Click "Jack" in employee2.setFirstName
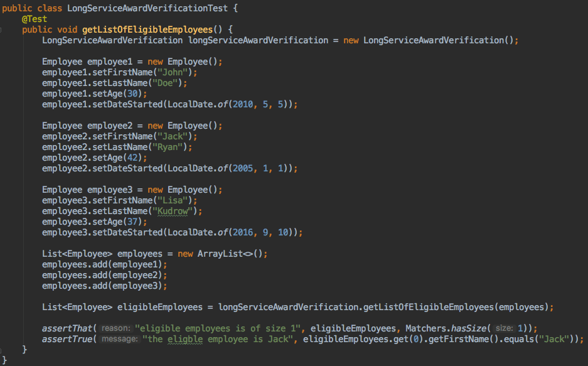Screen dimensions: 588x366 [173, 136]
